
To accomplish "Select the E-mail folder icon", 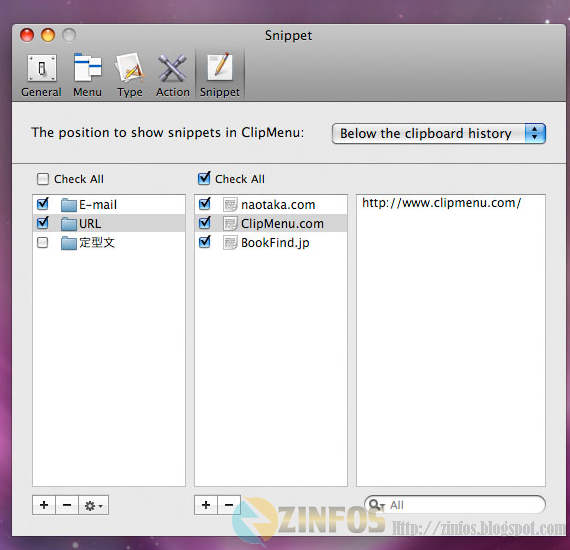I will click(x=69, y=205).
